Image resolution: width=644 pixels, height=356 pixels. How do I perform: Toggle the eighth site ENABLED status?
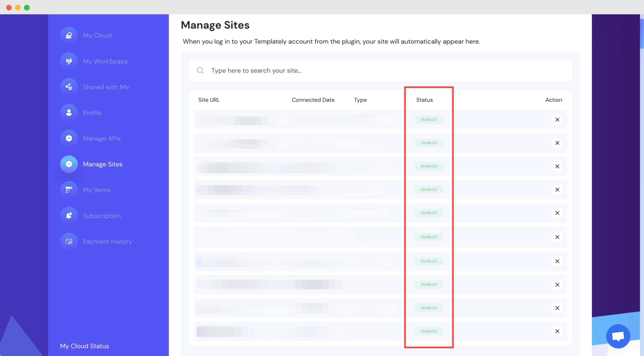[429, 284]
